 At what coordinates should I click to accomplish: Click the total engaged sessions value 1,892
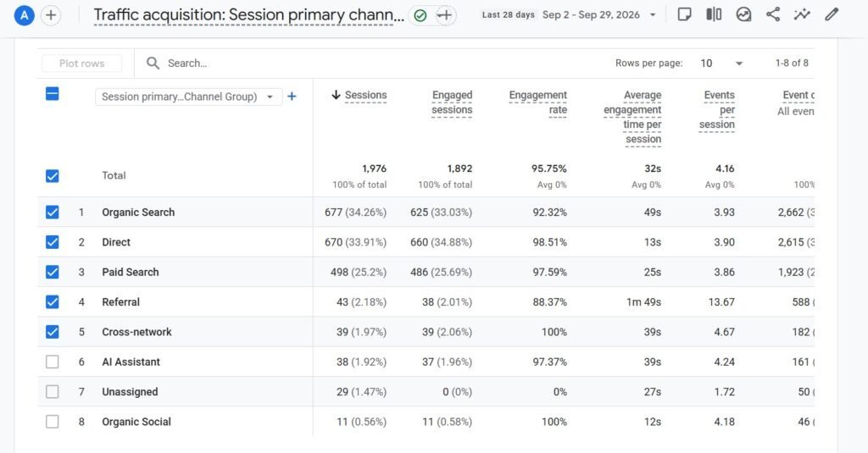tap(459, 168)
